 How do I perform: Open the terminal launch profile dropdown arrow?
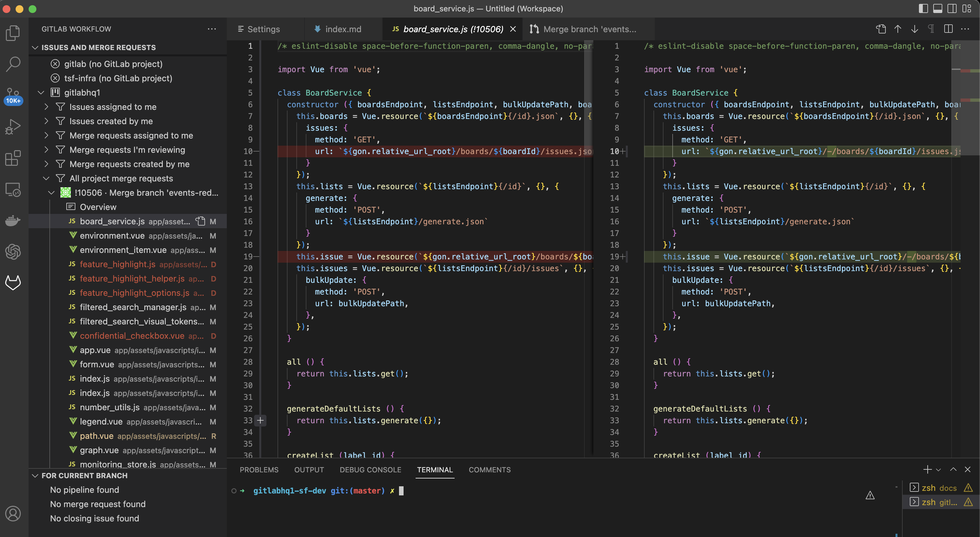pos(938,470)
